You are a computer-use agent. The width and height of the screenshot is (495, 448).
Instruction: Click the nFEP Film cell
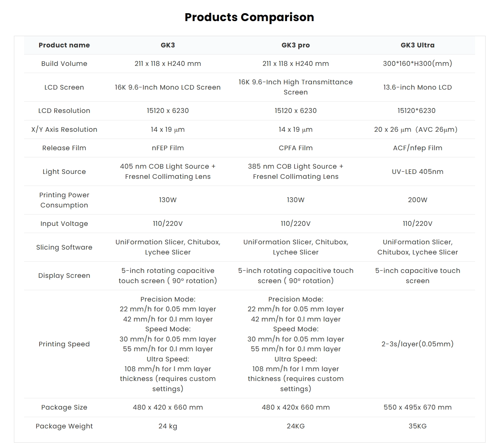(168, 148)
